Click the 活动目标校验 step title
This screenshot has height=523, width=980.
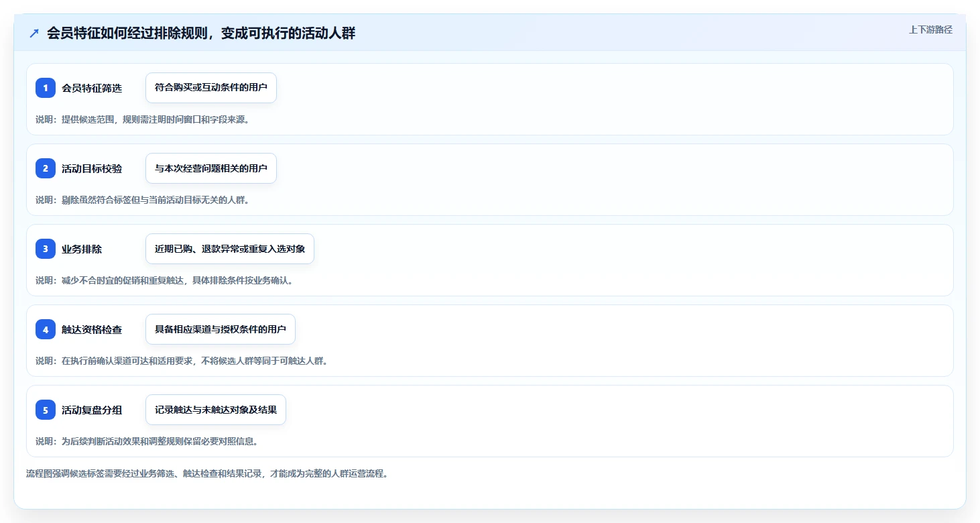pos(92,168)
